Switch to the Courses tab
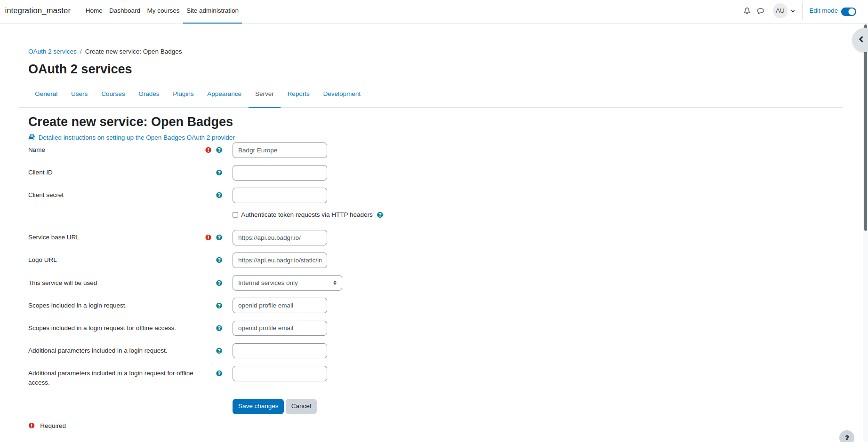The width and height of the screenshot is (868, 442). [x=113, y=94]
